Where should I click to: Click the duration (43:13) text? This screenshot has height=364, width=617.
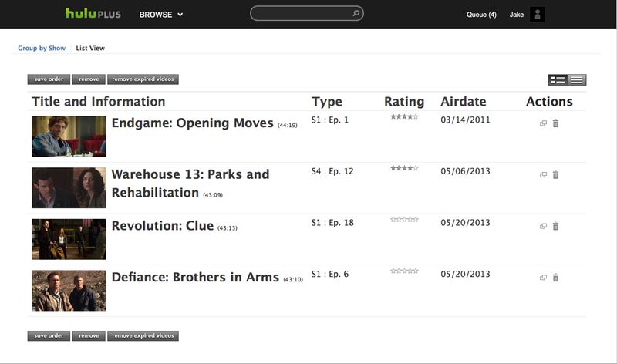[228, 228]
